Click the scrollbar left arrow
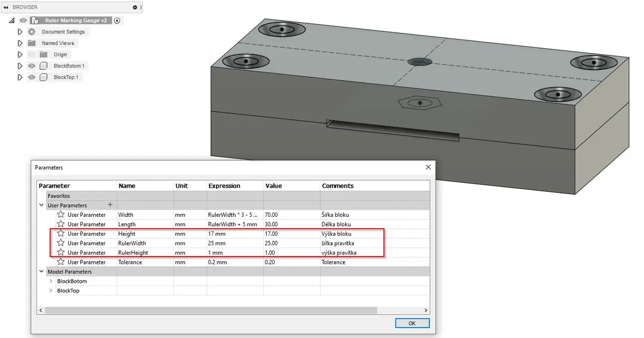644x338 pixels. pos(41,310)
